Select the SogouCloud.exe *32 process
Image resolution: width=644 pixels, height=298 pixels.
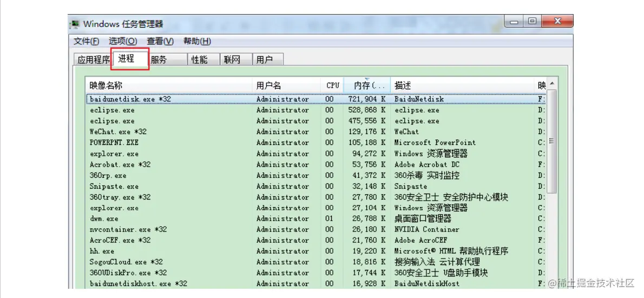pos(316,262)
